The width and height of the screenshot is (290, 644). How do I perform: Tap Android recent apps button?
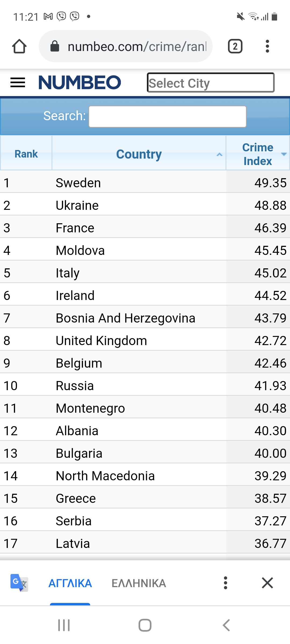pos(64,625)
